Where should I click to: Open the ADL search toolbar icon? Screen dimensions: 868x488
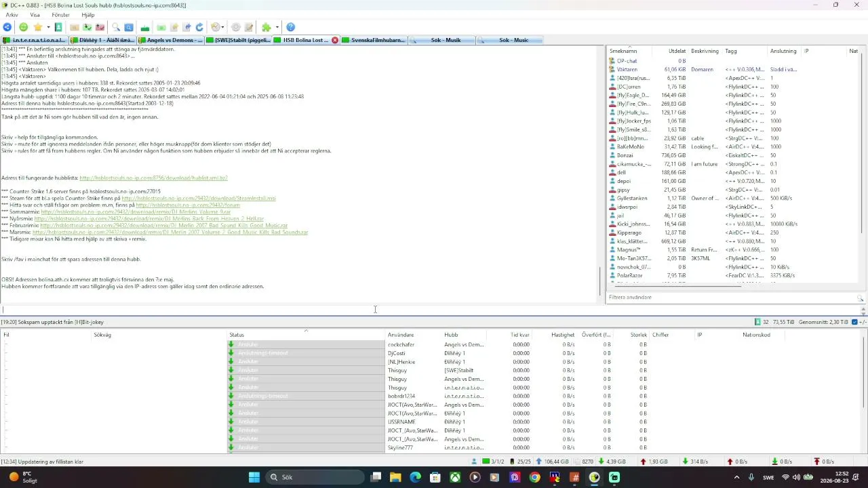129,27
